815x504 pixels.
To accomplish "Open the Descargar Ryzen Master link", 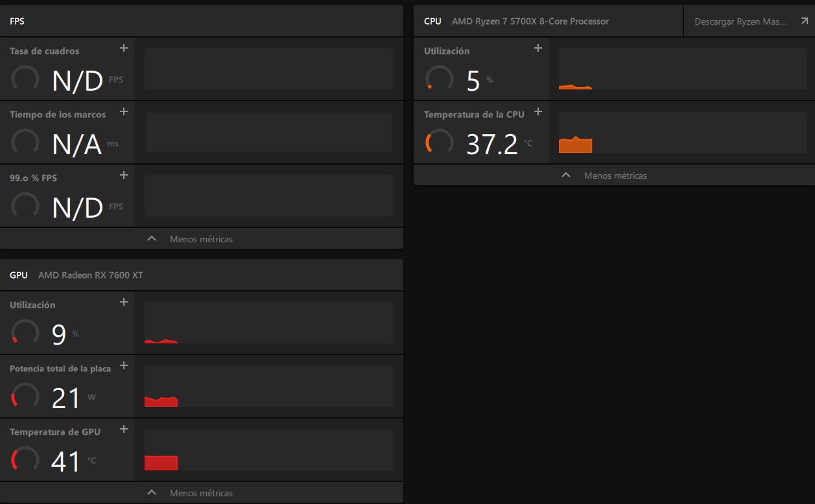I will (x=739, y=21).
